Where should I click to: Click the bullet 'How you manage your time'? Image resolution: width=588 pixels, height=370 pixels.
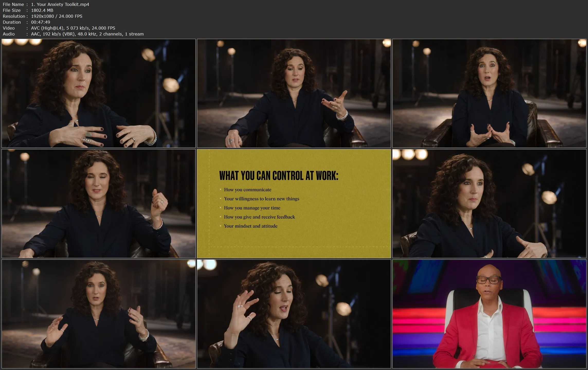point(252,208)
